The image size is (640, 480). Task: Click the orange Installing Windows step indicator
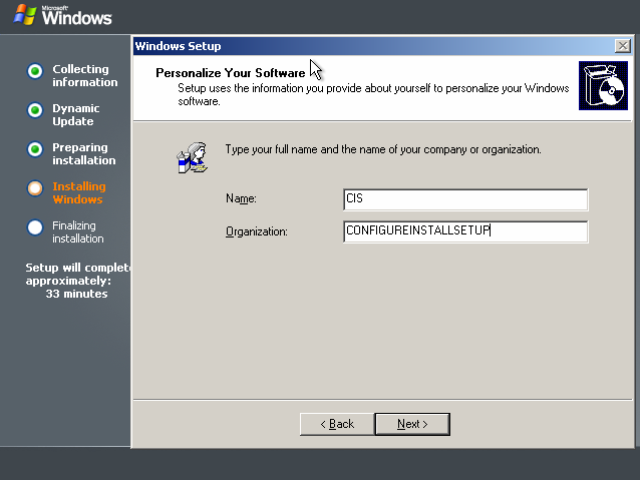35,188
